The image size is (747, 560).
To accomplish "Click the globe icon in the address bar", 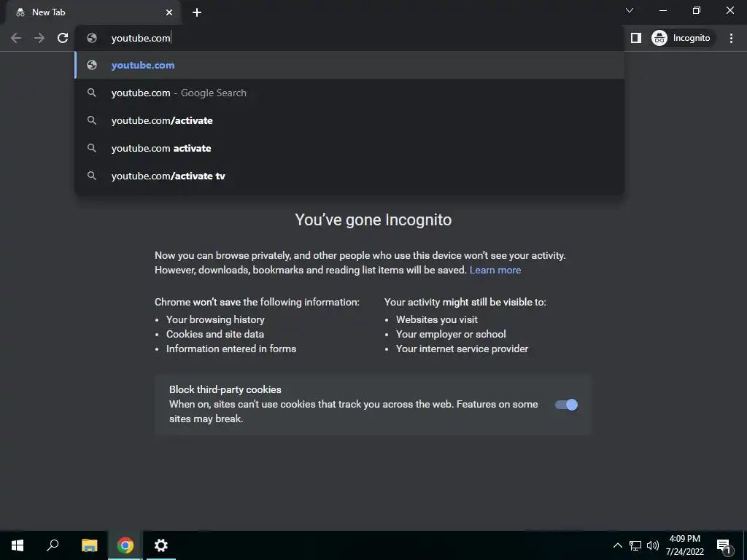I will pos(92,38).
